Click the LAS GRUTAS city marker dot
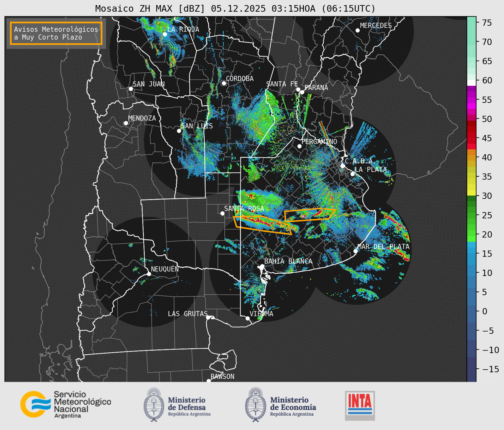 click(208, 318)
